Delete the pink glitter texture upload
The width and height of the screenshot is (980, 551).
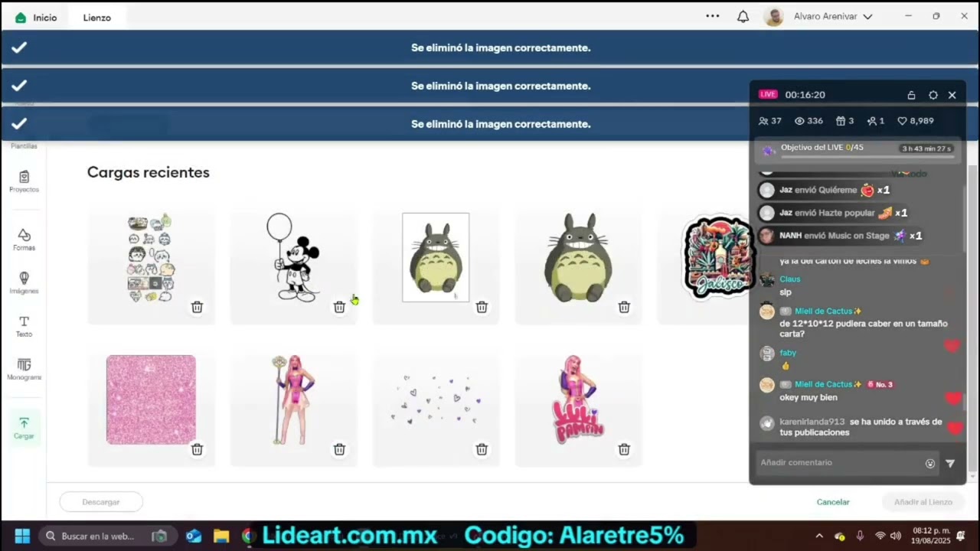tap(197, 449)
